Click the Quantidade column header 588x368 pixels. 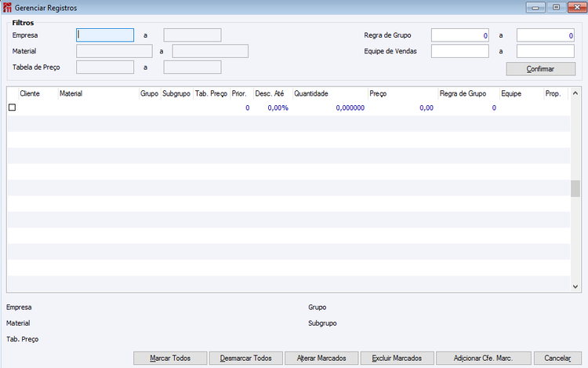point(330,94)
